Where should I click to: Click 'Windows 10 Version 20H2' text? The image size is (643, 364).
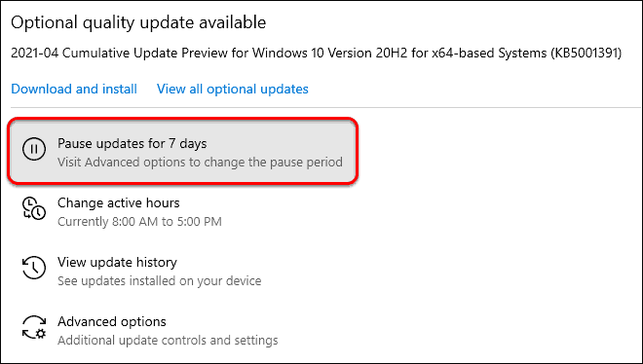coord(329,53)
